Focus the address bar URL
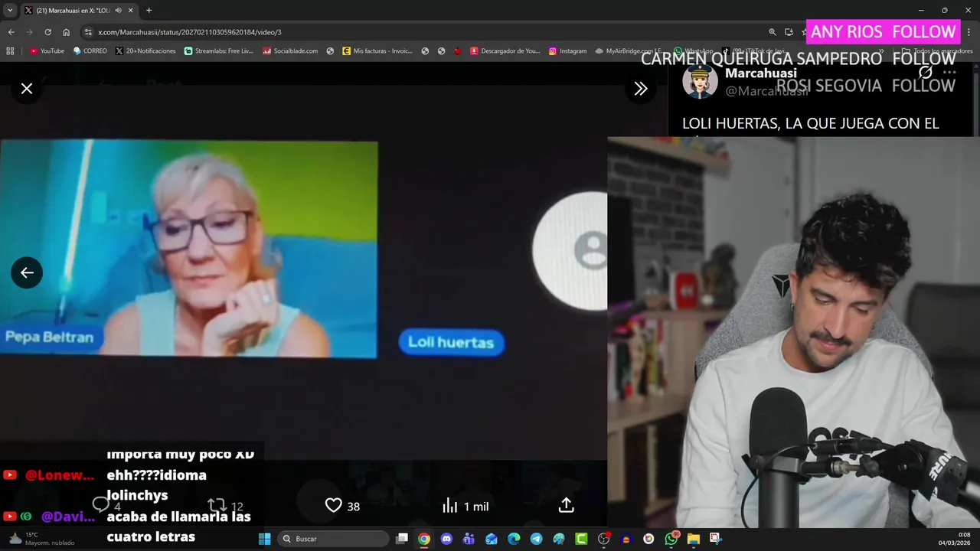The width and height of the screenshot is (980, 551). coord(190,32)
